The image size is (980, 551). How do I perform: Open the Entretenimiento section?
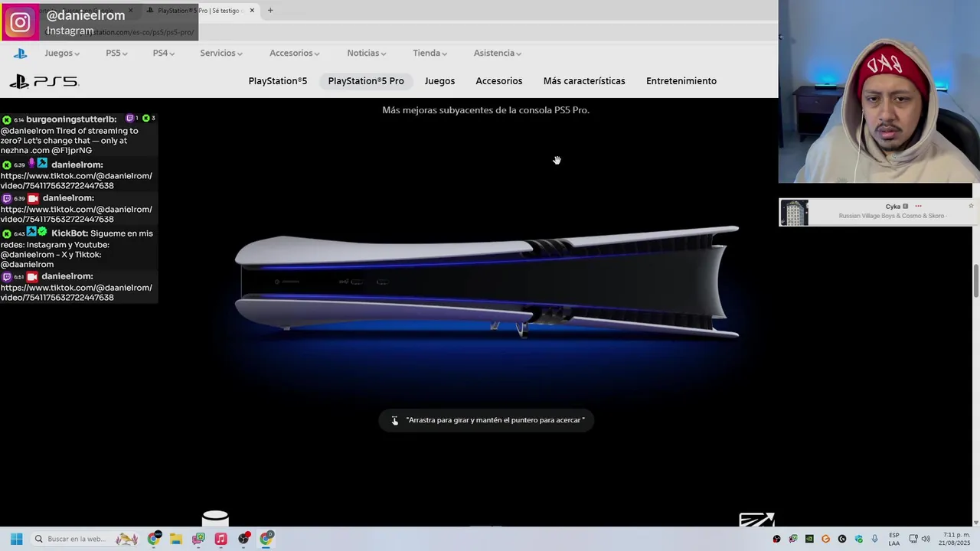tap(681, 81)
